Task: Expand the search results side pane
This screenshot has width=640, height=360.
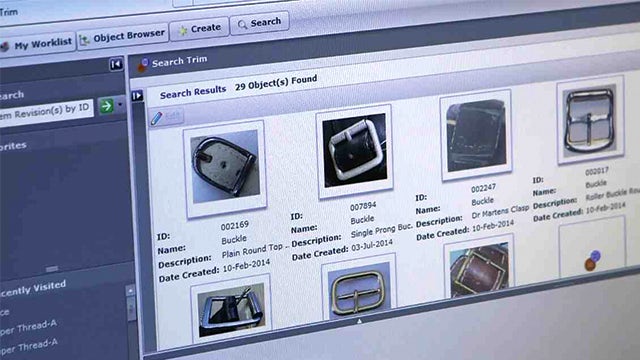Action: (x=137, y=96)
